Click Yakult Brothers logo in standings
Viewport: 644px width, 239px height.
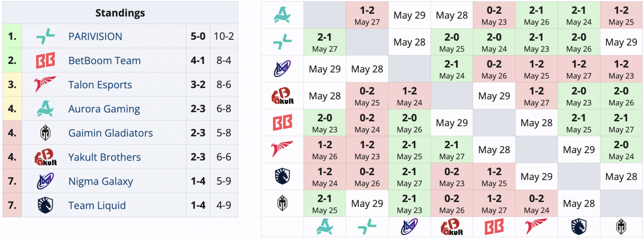click(x=45, y=157)
